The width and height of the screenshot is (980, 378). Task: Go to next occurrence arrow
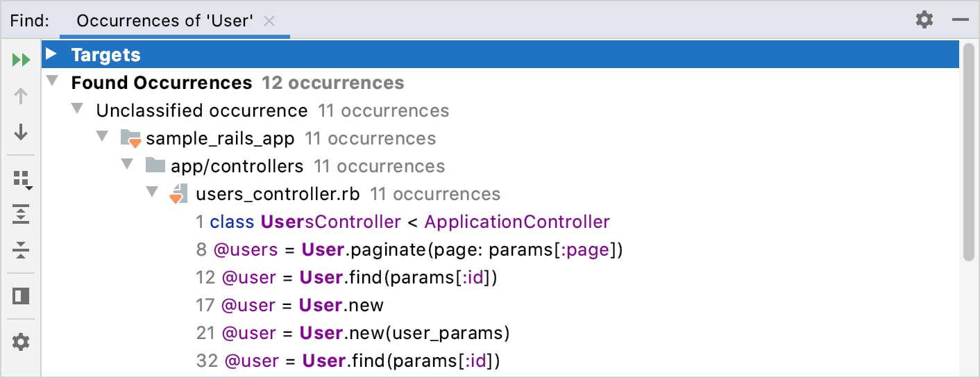[22, 131]
